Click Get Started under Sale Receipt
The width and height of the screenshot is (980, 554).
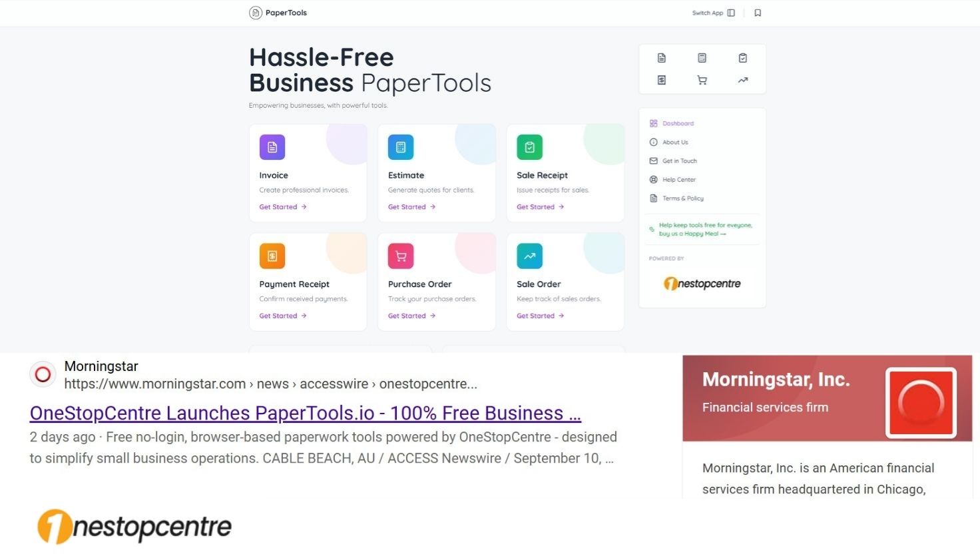pos(540,207)
